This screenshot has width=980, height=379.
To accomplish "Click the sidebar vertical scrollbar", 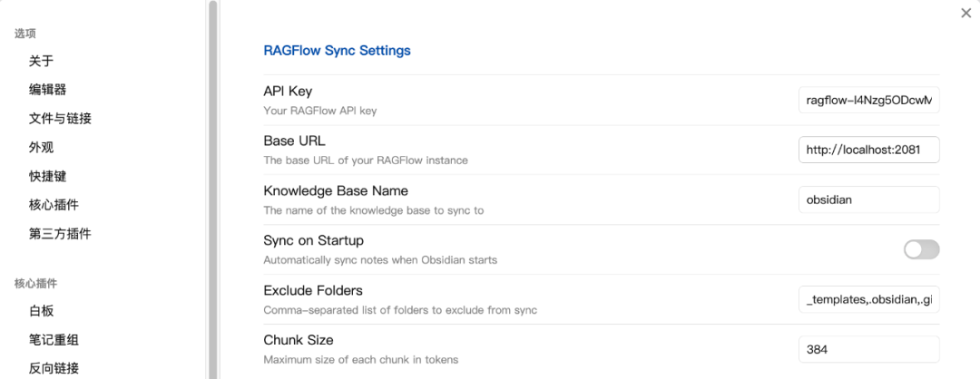I will tap(213, 189).
